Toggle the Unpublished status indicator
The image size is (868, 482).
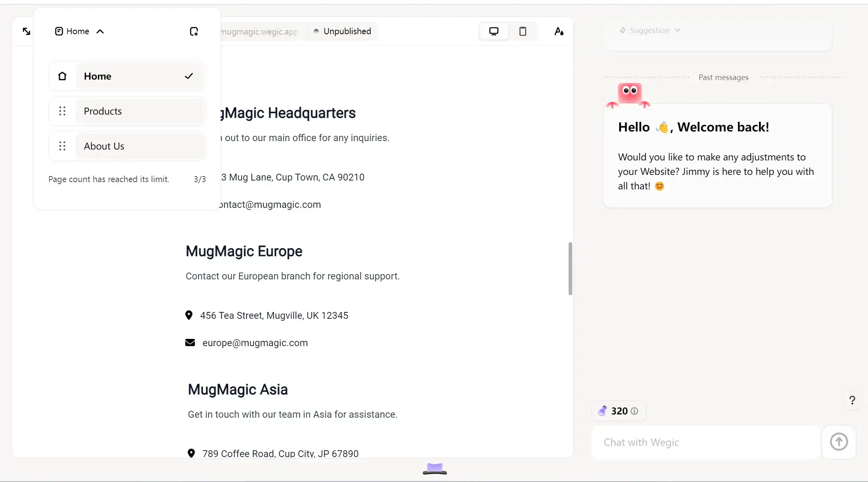pos(343,31)
